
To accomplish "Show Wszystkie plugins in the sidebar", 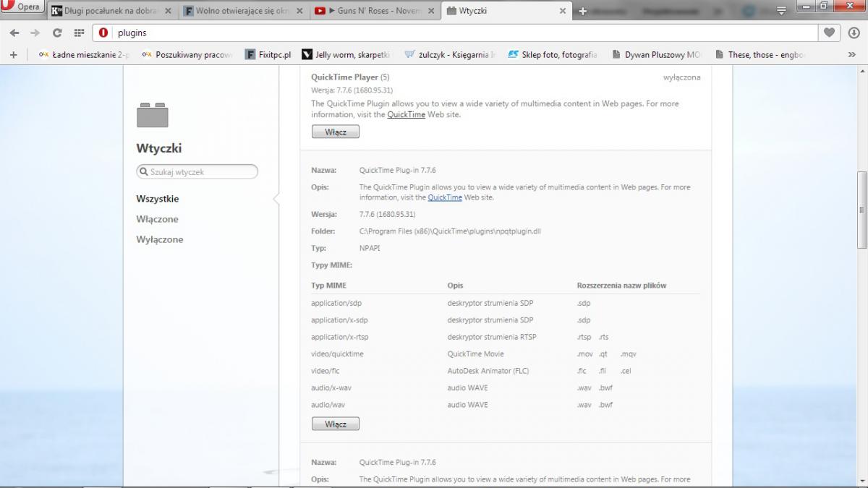I will (x=158, y=199).
